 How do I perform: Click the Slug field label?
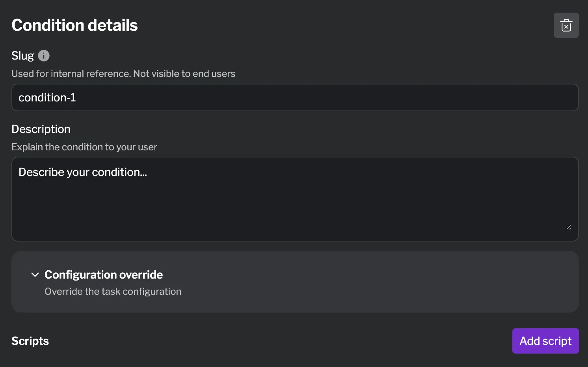pos(22,56)
